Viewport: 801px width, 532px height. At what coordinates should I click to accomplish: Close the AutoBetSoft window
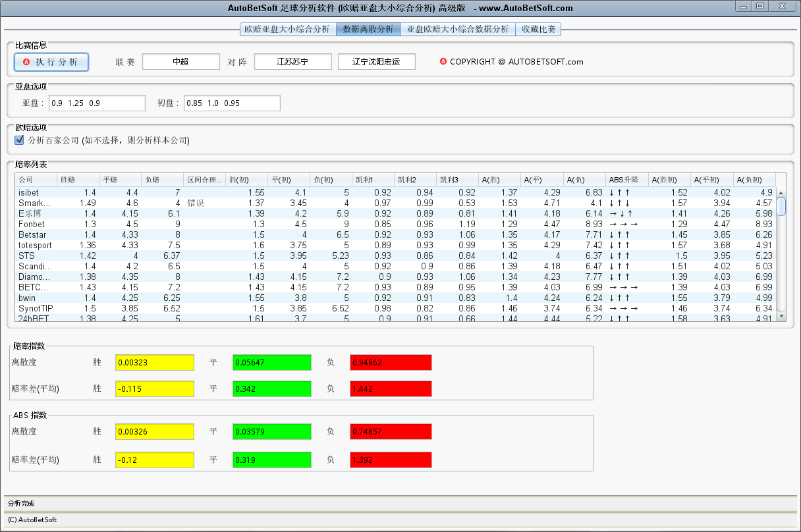783,5
